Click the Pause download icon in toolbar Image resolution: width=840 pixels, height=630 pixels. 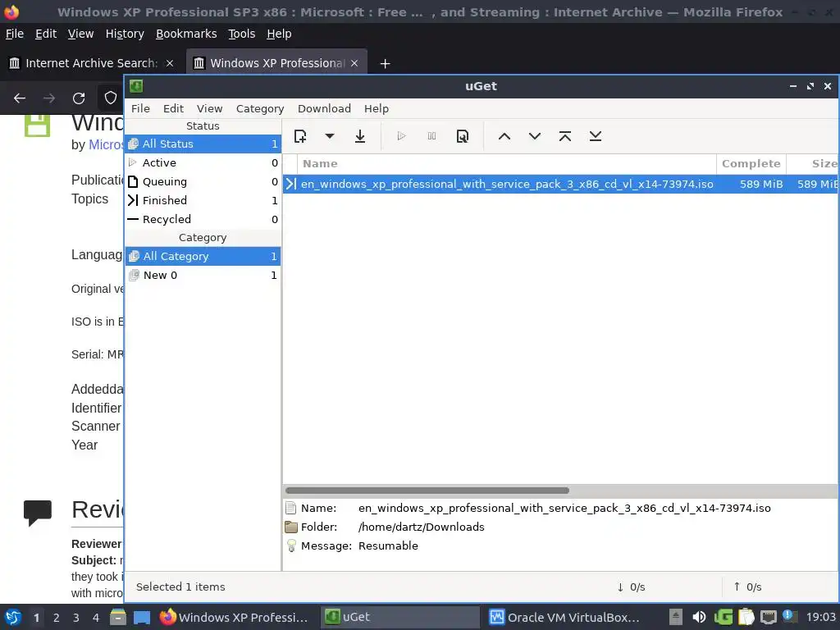click(x=431, y=136)
